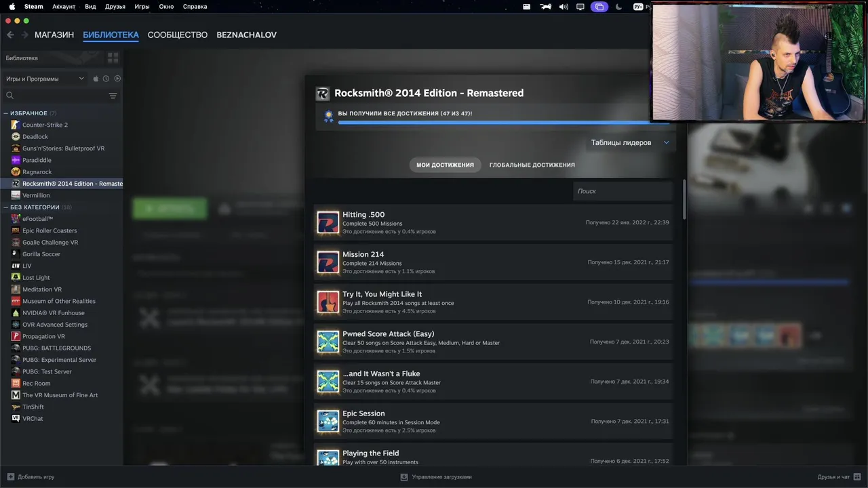Open the Steam menu in menu bar
Image resolution: width=868 pixels, height=488 pixels.
click(33, 7)
